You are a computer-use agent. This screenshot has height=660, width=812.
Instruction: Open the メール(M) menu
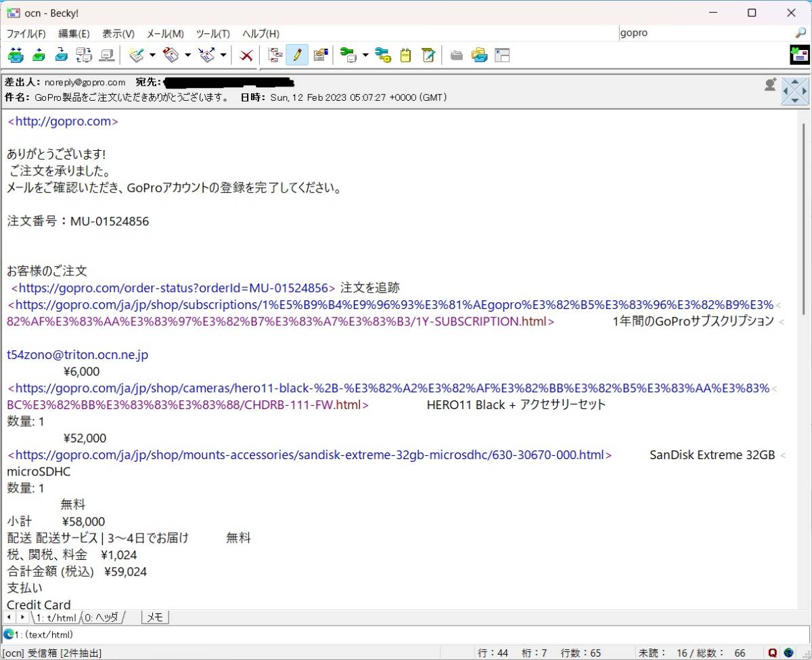(x=165, y=34)
